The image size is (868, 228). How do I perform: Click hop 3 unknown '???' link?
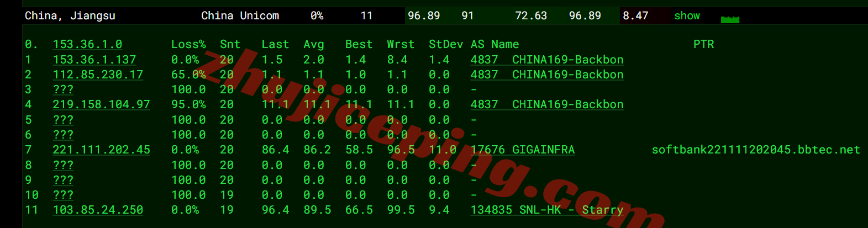63,89
